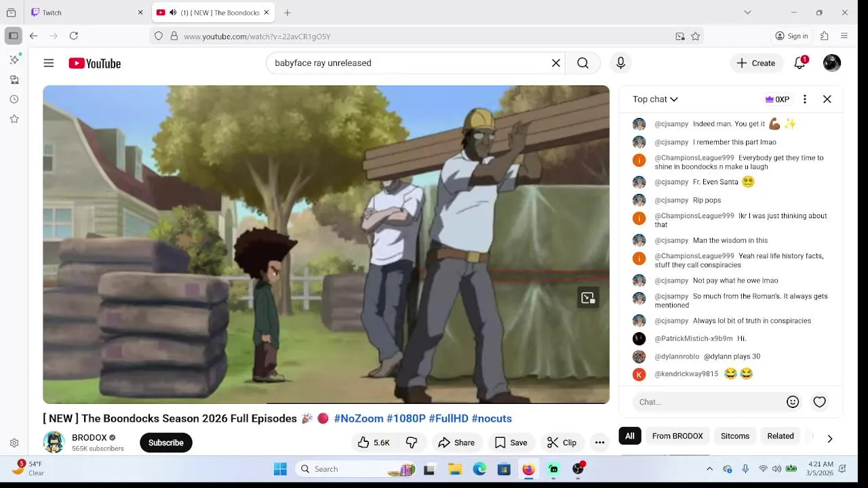Screen dimensions: 868x488
Task: Open the #NoZoom hashtag link
Action: click(359, 418)
